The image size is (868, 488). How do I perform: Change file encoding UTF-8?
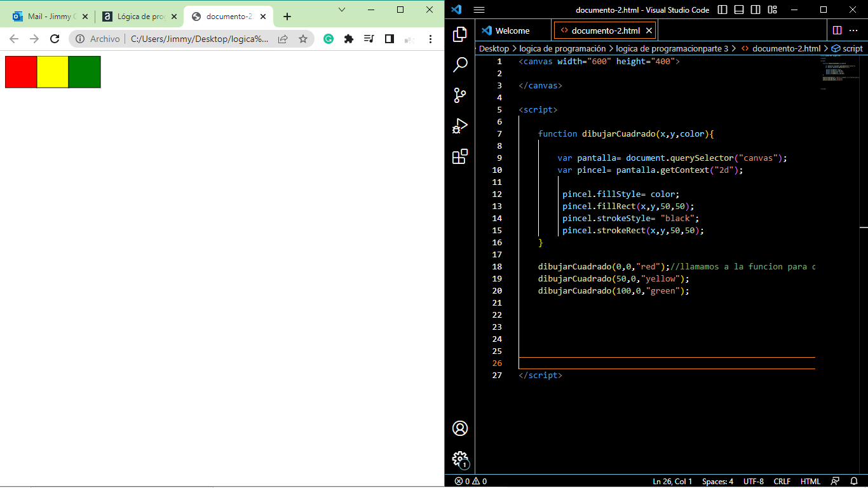pos(754,482)
